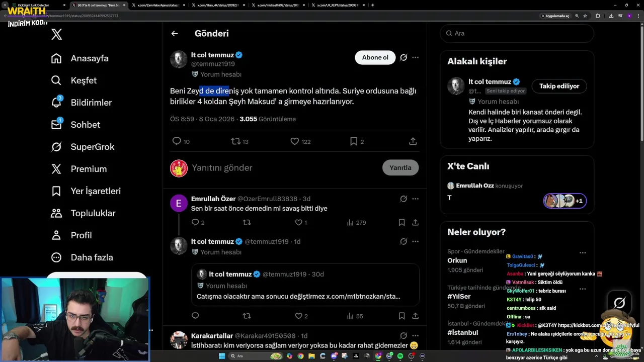644x362 pixels.
Task: Open Spotify from taskbar
Action: [400, 356]
